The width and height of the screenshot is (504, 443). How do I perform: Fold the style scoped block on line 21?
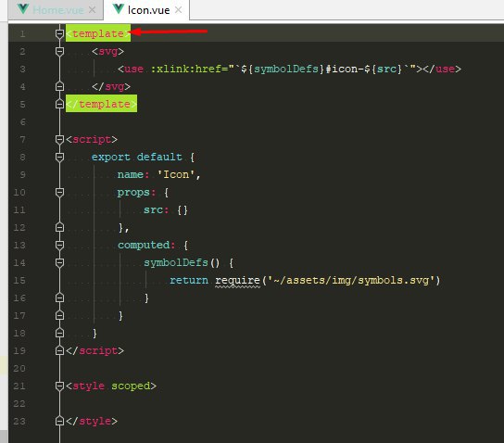tap(59, 386)
